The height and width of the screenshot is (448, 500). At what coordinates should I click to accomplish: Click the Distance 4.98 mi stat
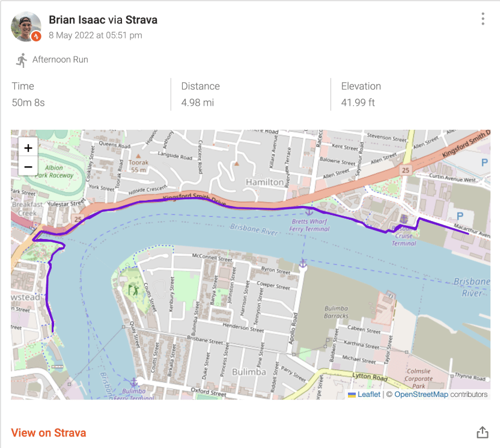(x=201, y=94)
